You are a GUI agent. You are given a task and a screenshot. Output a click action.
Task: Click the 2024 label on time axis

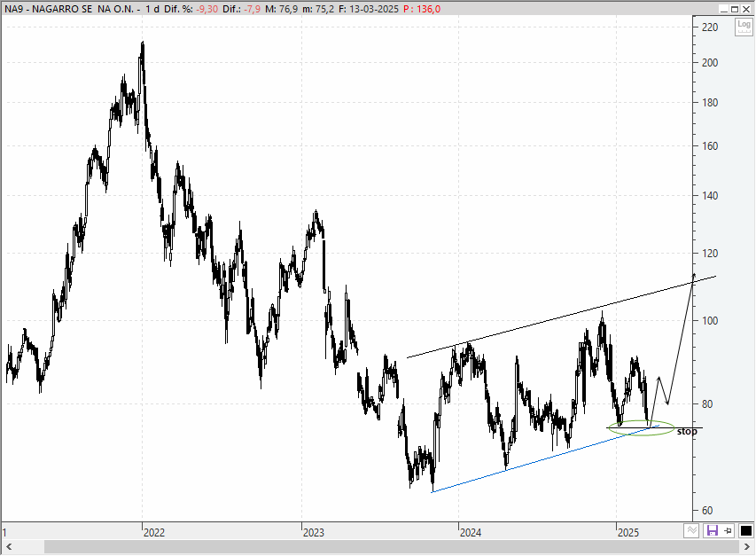tap(470, 532)
